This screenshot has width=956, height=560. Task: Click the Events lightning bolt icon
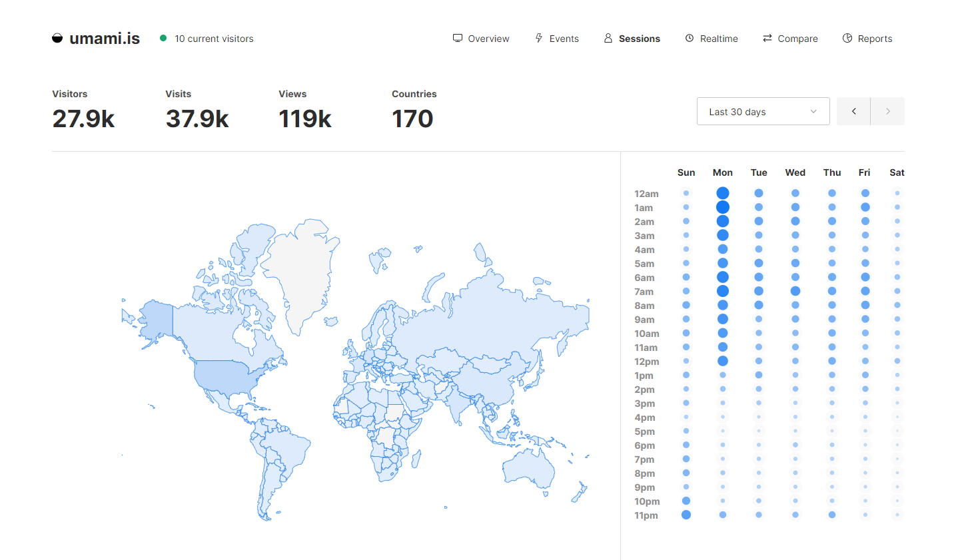point(539,39)
